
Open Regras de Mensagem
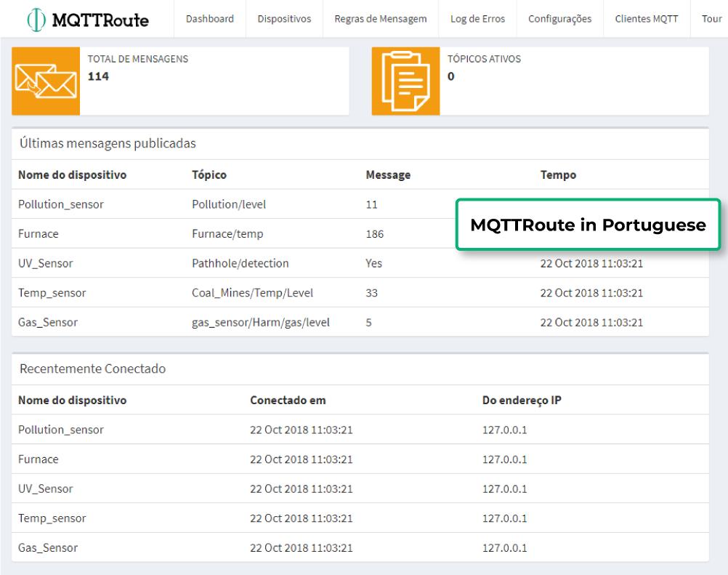[x=381, y=19]
